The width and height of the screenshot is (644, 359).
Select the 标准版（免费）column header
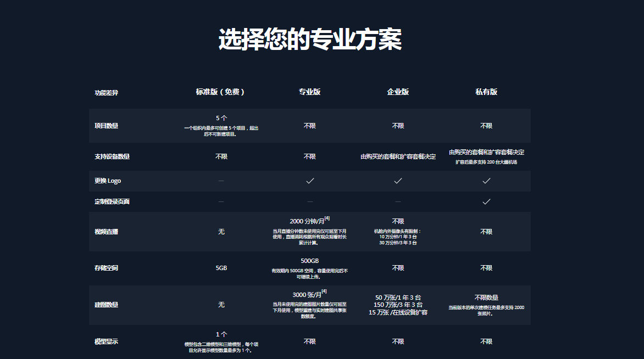pyautogui.click(x=220, y=92)
